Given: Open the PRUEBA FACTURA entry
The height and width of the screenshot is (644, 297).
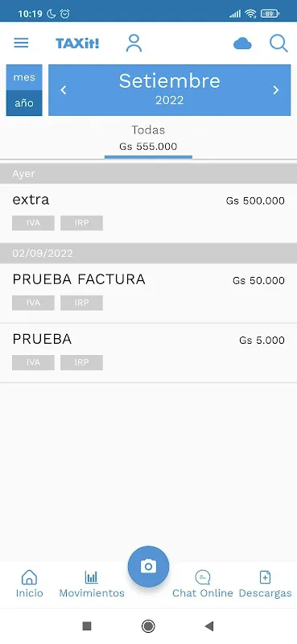Looking at the screenshot, I should pyautogui.click(x=148, y=293).
